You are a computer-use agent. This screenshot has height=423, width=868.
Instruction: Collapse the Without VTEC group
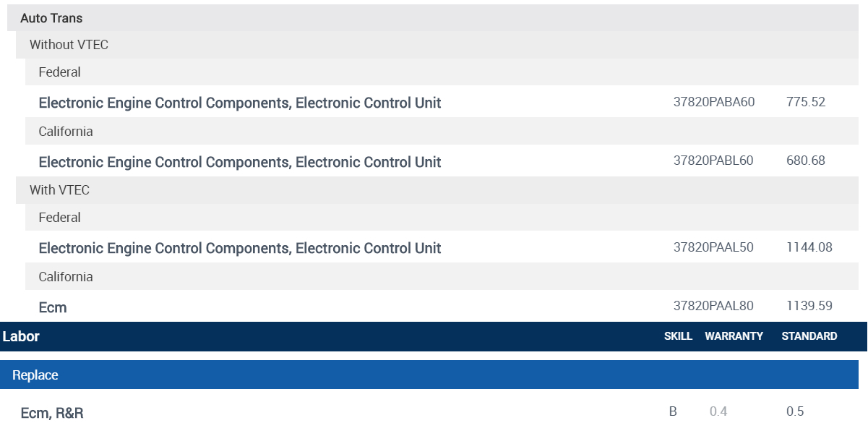click(x=69, y=45)
